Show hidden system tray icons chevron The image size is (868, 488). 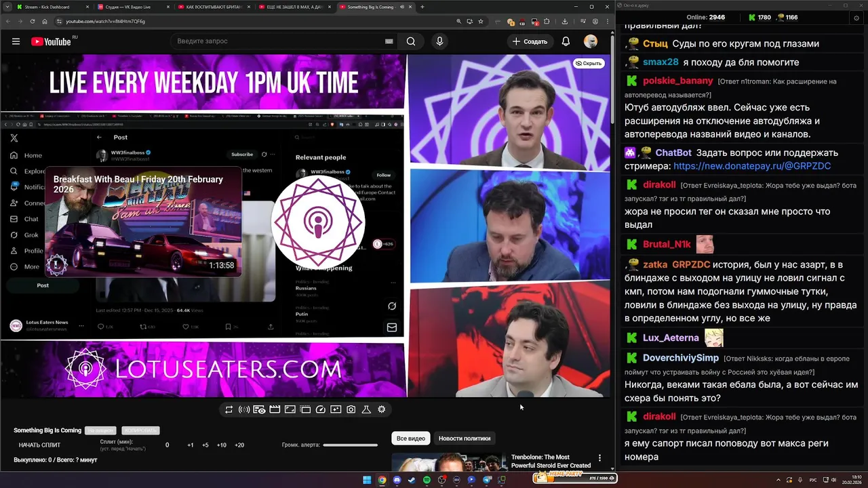coord(779,479)
